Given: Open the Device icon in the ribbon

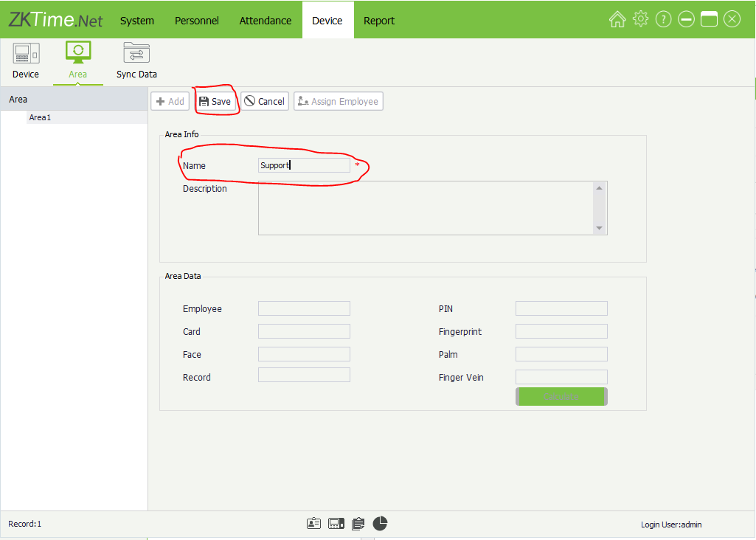Looking at the screenshot, I should coord(26,60).
